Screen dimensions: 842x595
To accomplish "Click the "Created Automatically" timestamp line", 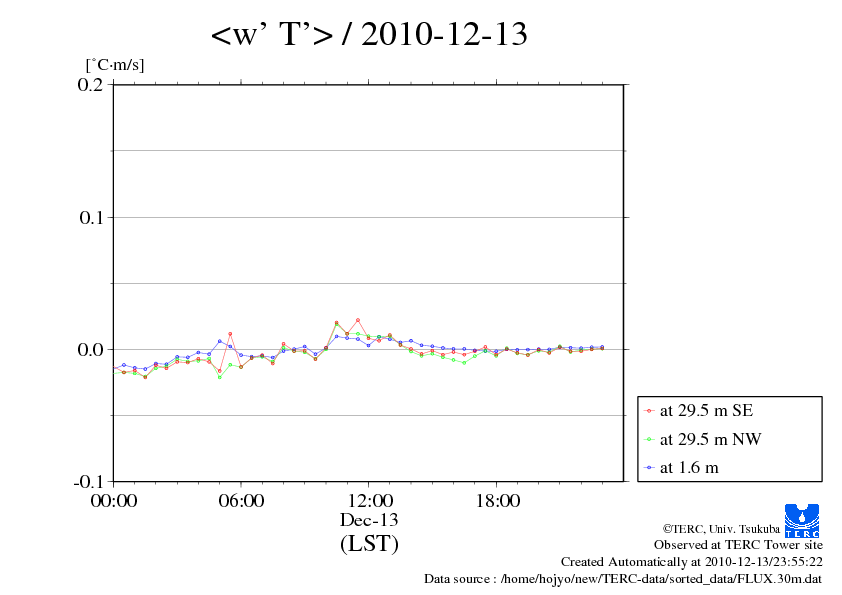I will pos(692,562).
